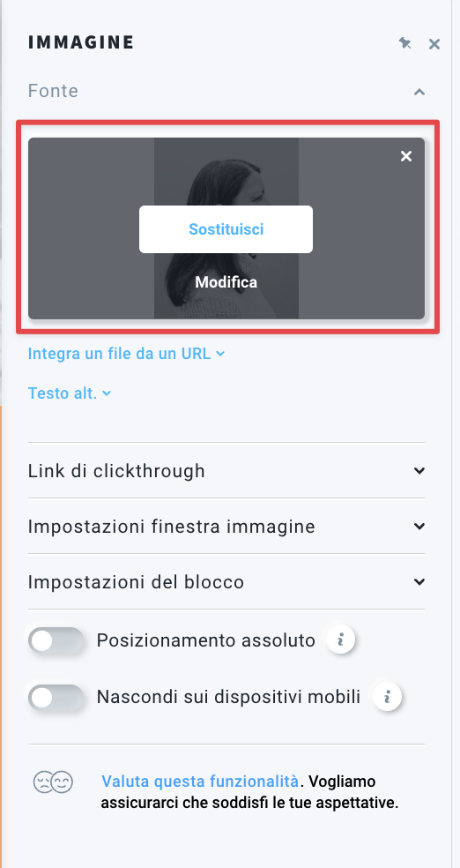
Task: Remove the image using the white X
Action: tap(406, 156)
